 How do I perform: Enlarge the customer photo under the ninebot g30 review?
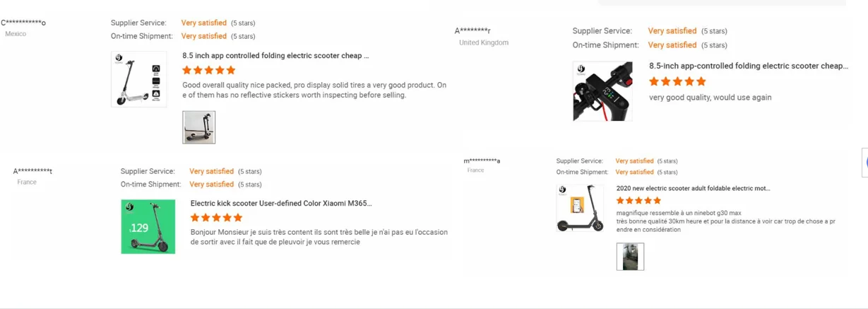pos(630,257)
